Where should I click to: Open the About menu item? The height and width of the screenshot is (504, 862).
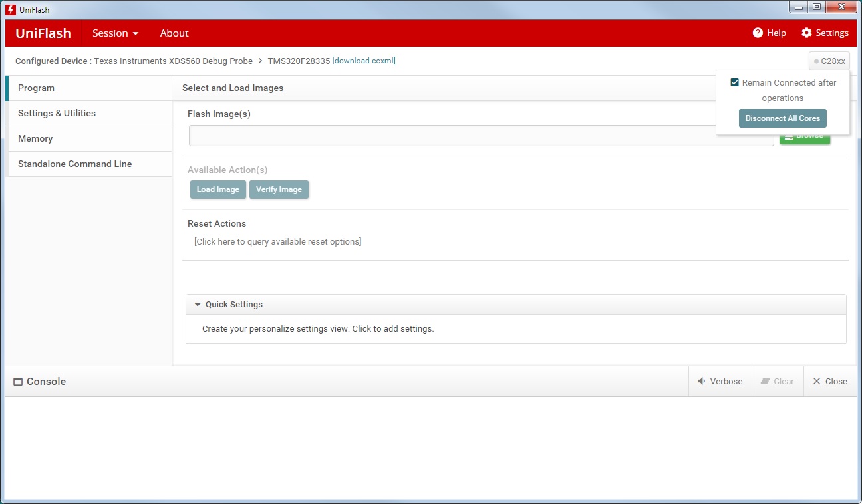coord(174,33)
